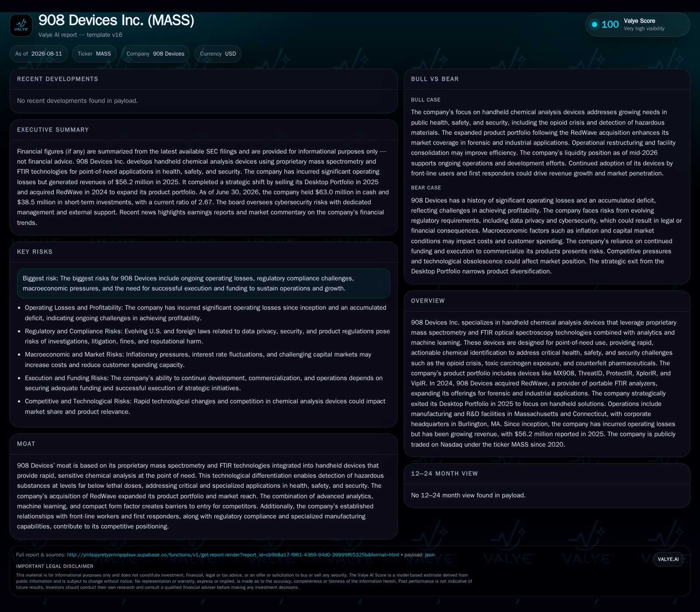Click the 'Competitive and Technological Risks' bullet
Viewport: 700px width, 612px height.
coord(205,406)
